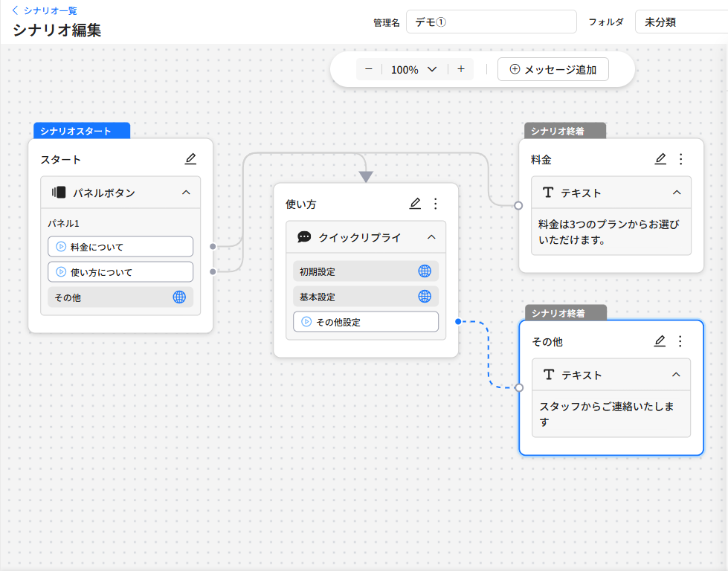Open the 100% zoom level dropdown
The width and height of the screenshot is (728, 571).
pos(414,69)
